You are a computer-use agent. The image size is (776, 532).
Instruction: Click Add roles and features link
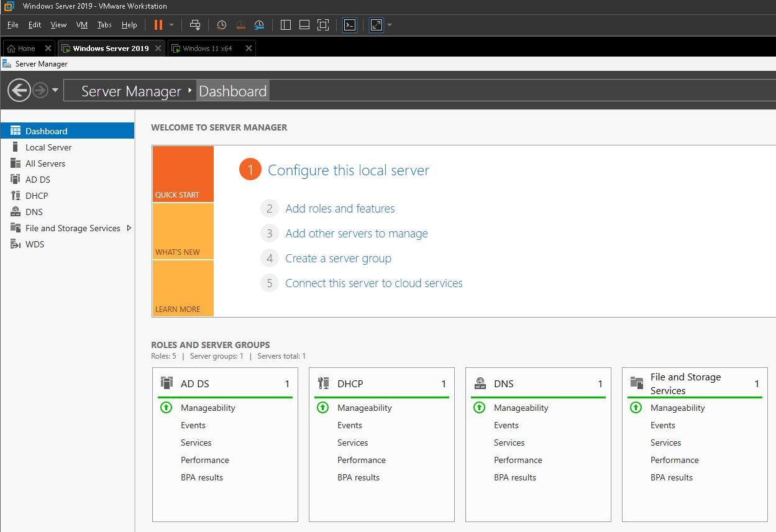[339, 208]
